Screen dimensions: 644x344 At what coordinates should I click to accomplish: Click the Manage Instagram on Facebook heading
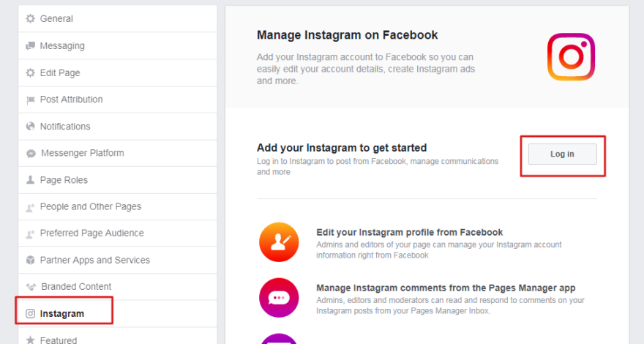pos(347,35)
